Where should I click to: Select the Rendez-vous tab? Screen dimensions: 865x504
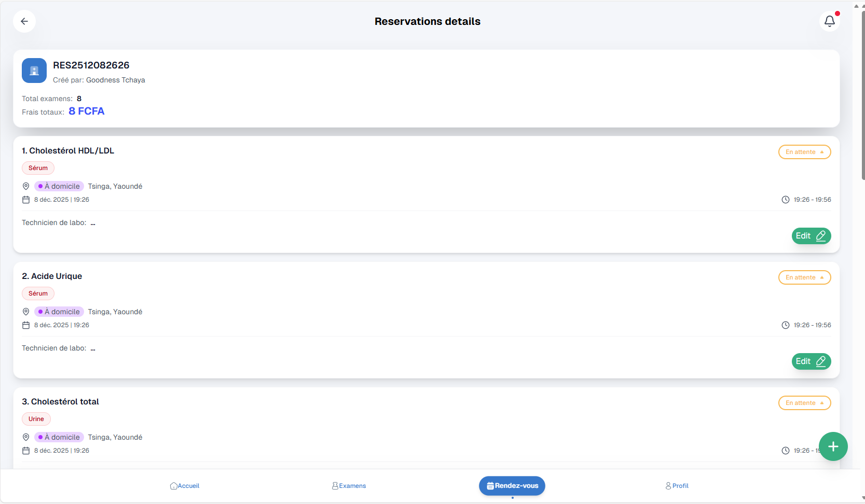(x=512, y=486)
